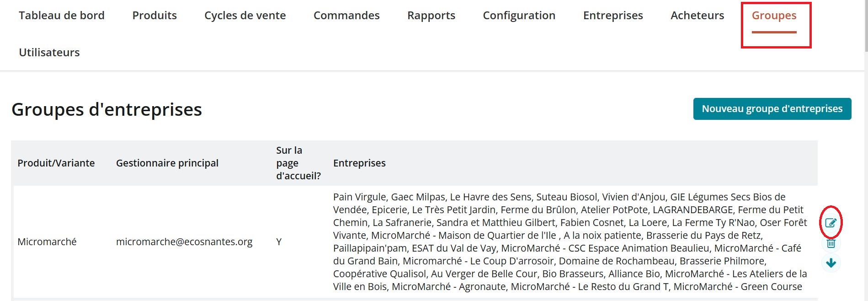Go to the Produits tab
The width and height of the screenshot is (868, 301).
[154, 16]
